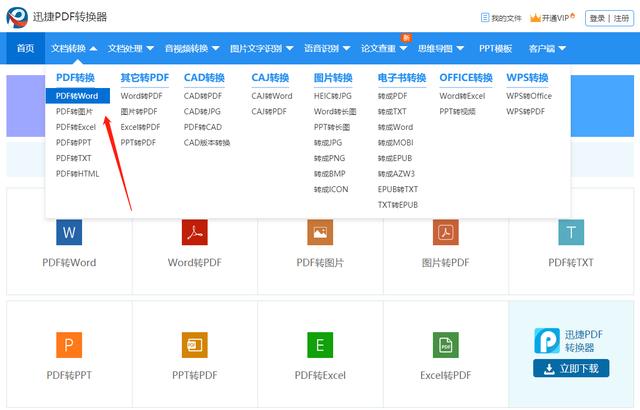Choose TXT转EPUB under 电子书转换
This screenshot has height=410, width=640.
pos(398,204)
